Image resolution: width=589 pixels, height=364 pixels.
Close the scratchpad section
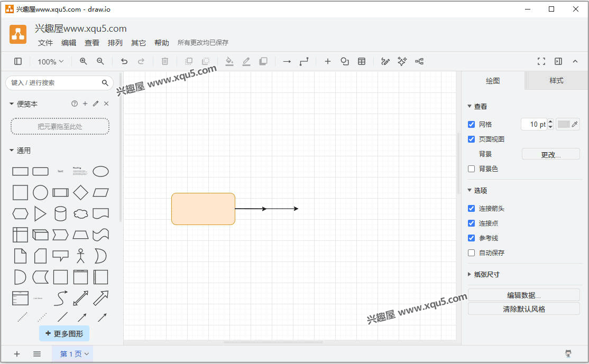coord(106,104)
